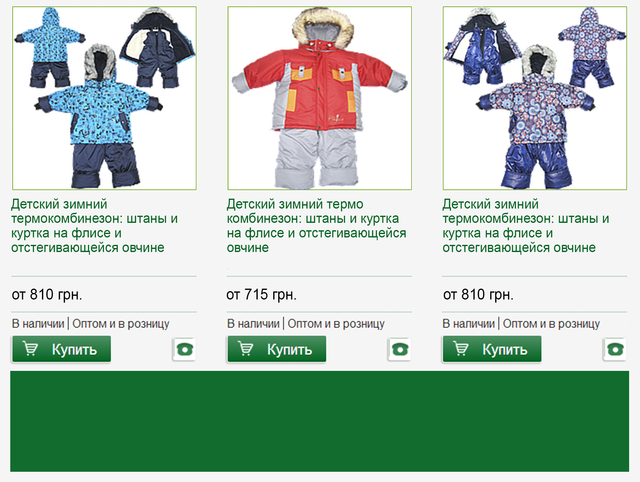
Task: Click 'Оптом и в розницу' under red snowsuit
Action: click(x=336, y=324)
